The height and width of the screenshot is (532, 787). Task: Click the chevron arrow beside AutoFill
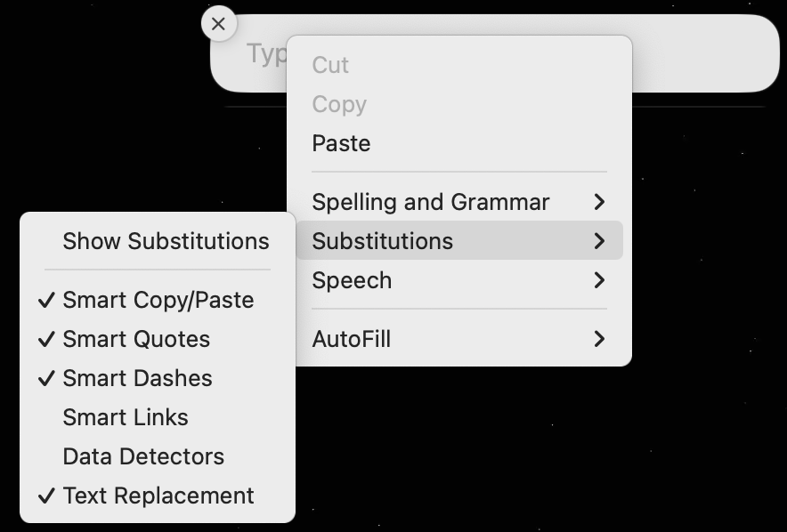tap(599, 339)
